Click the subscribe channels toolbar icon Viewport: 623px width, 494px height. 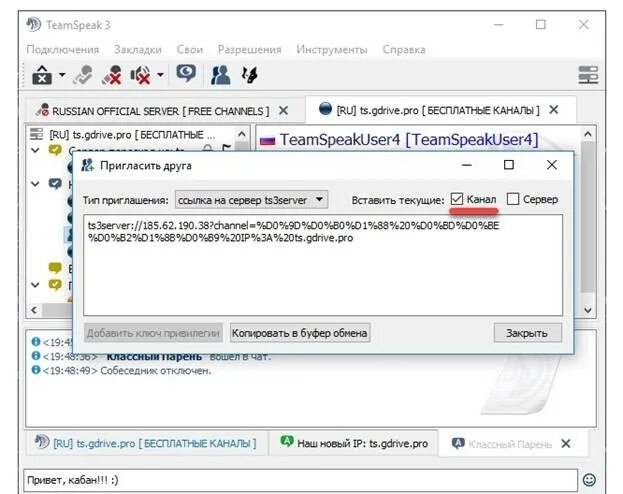(x=250, y=75)
